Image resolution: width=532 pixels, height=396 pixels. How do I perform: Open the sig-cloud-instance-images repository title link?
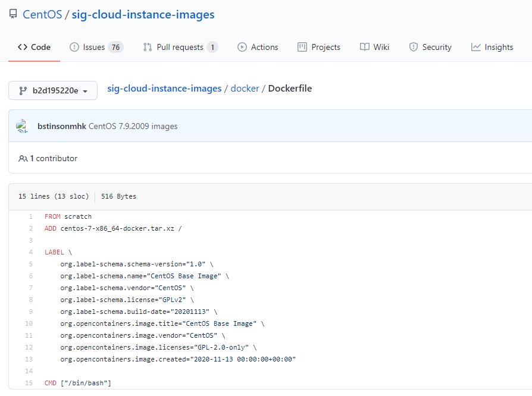[x=143, y=14]
